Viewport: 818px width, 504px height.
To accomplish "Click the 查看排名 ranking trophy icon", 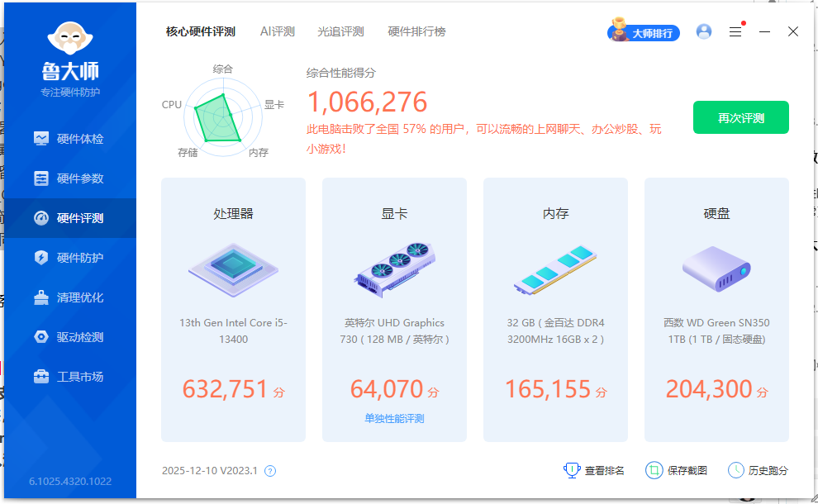I will pos(571,469).
